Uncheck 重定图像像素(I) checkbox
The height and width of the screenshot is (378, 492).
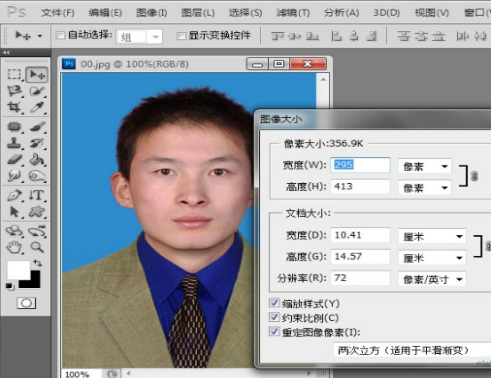click(274, 332)
